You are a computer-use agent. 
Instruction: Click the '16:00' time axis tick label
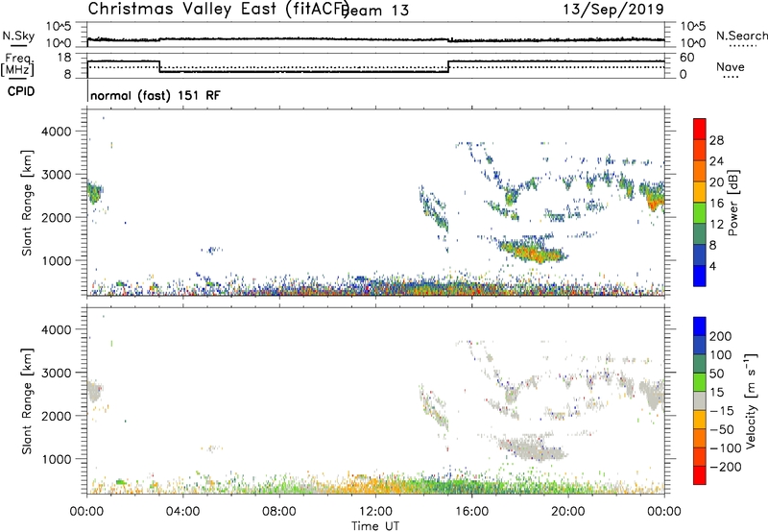(x=471, y=512)
